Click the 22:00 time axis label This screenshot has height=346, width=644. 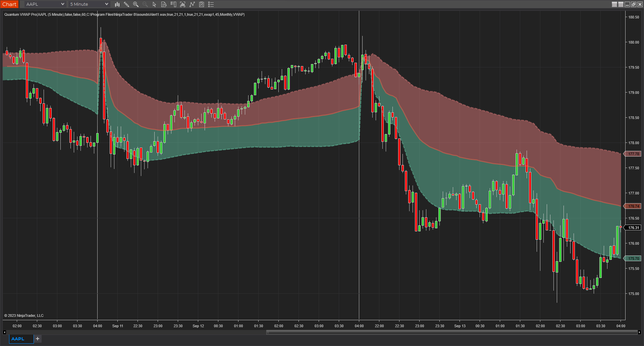coord(379,326)
